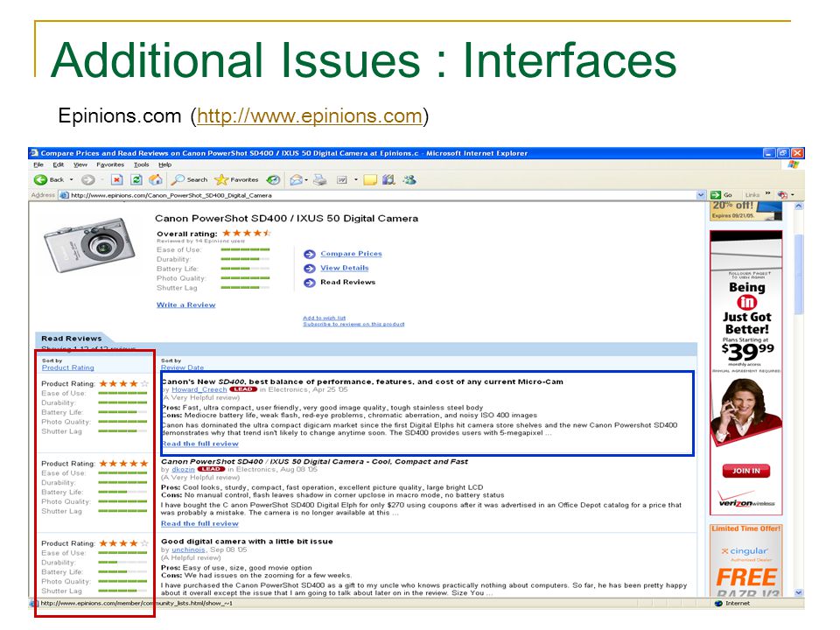
Task: Read the full review by dkozin
Action: pyautogui.click(x=199, y=523)
